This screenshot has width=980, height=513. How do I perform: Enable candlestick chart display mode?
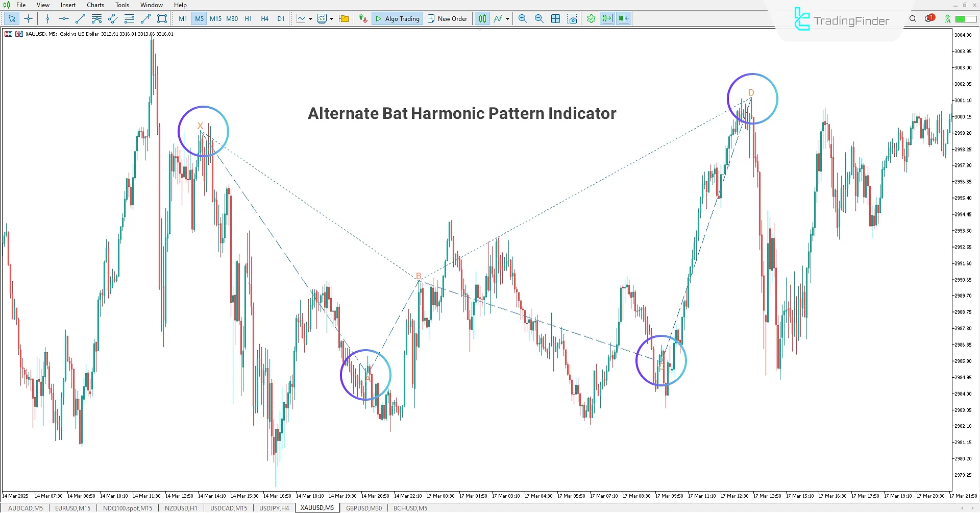pyautogui.click(x=482, y=18)
